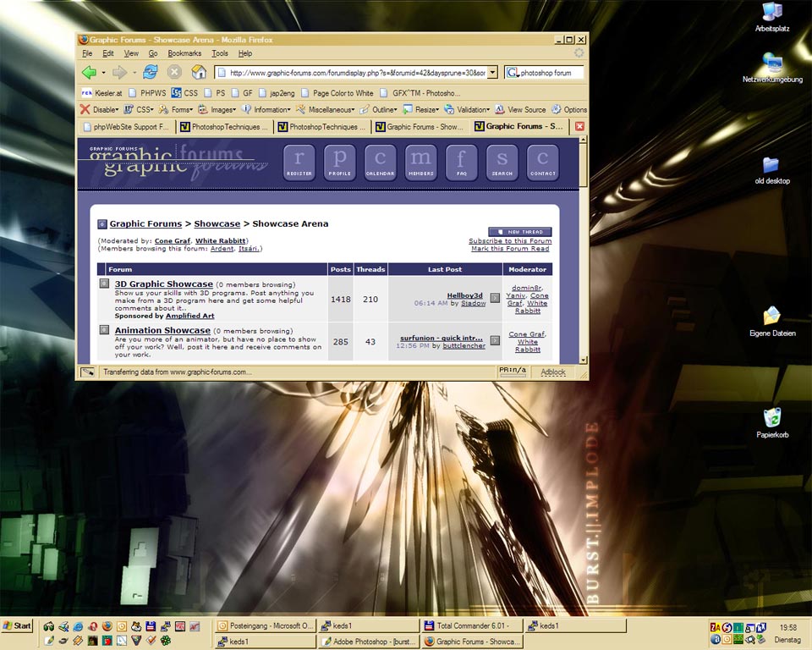Open web developer toolbar Options
This screenshot has height=650, width=812.
[569, 109]
